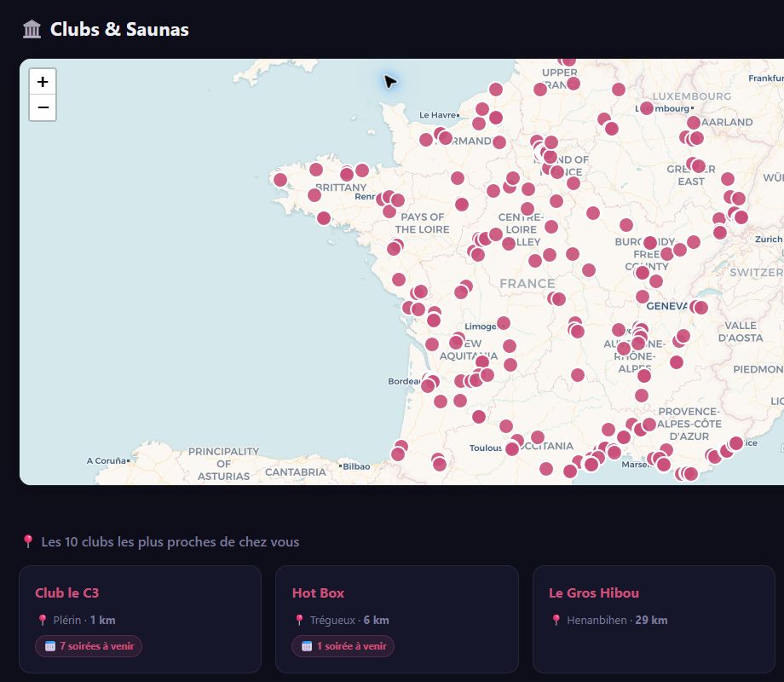
Task: Click the 'Plérin · 1 km' text
Action: [84, 620]
